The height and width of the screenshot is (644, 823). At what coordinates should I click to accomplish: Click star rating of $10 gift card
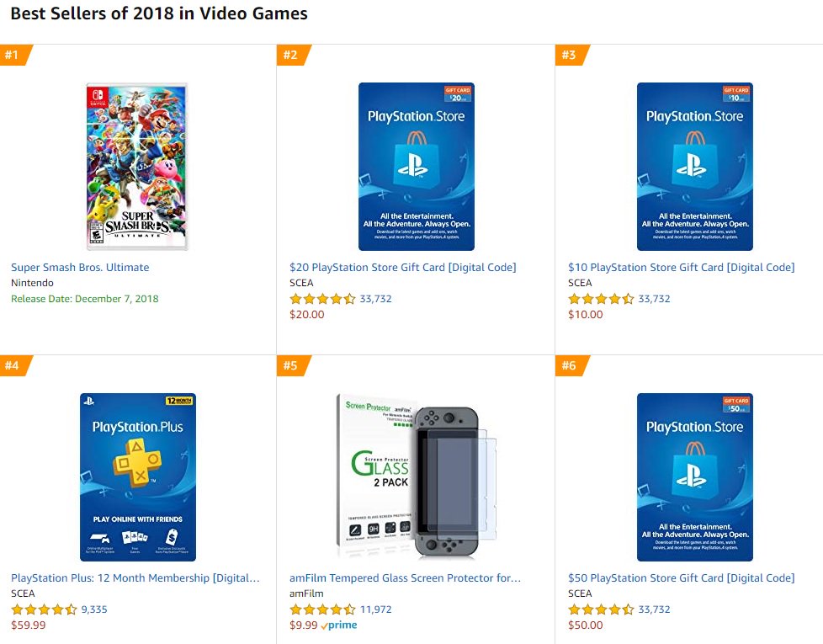[601, 299]
